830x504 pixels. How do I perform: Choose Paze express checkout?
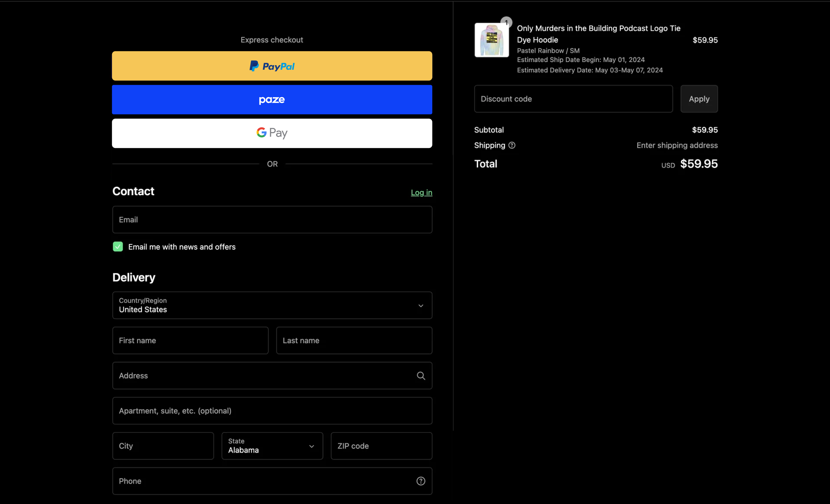[x=272, y=100]
